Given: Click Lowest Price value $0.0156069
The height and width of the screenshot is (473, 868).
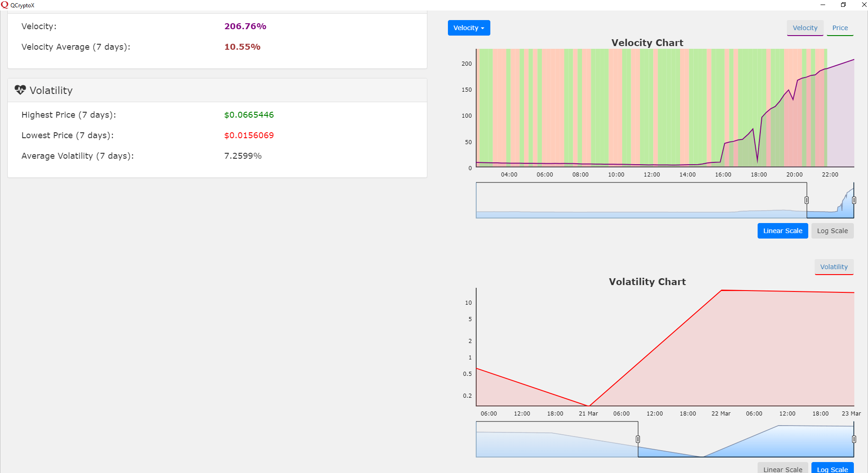Looking at the screenshot, I should click(249, 135).
